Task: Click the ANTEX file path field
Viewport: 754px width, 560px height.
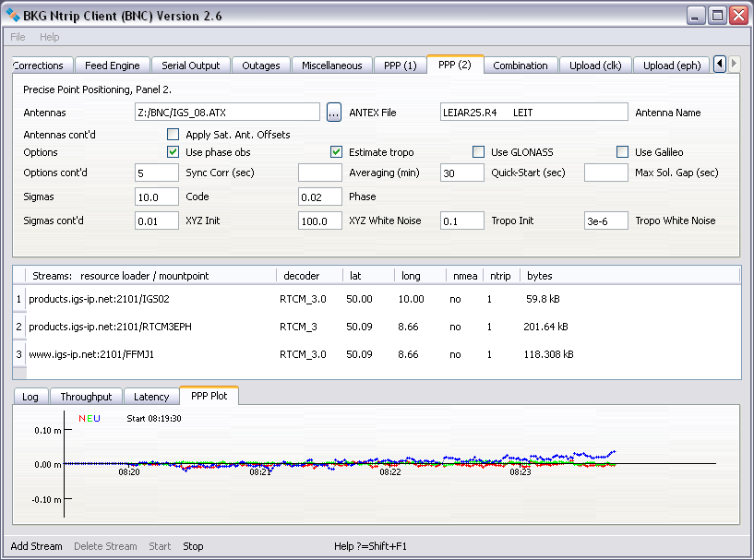Action: point(227,113)
